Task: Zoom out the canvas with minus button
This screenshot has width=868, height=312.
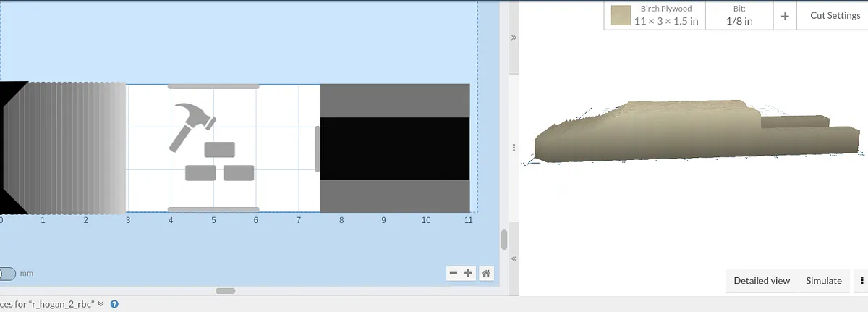Action: click(454, 273)
